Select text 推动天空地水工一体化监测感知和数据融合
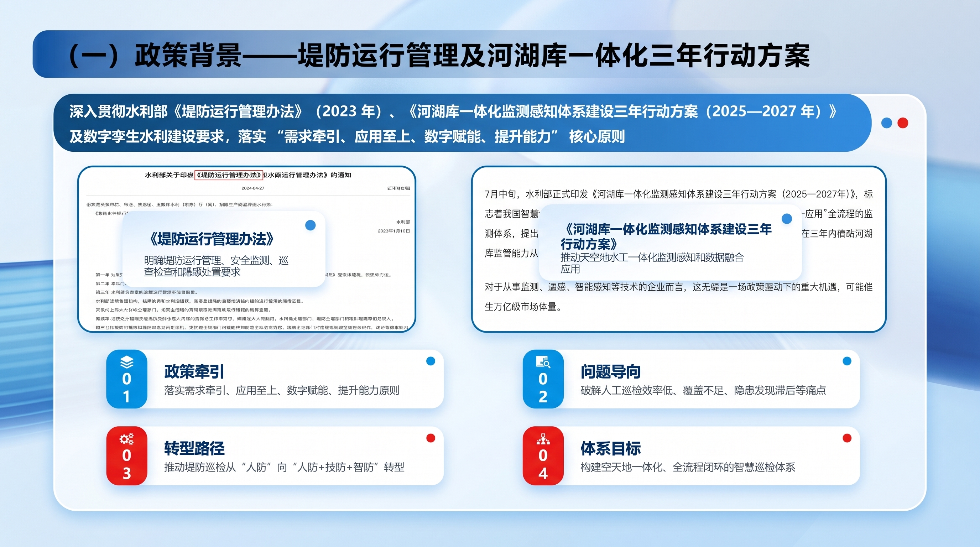This screenshot has height=547, width=980. pyautogui.click(x=652, y=257)
